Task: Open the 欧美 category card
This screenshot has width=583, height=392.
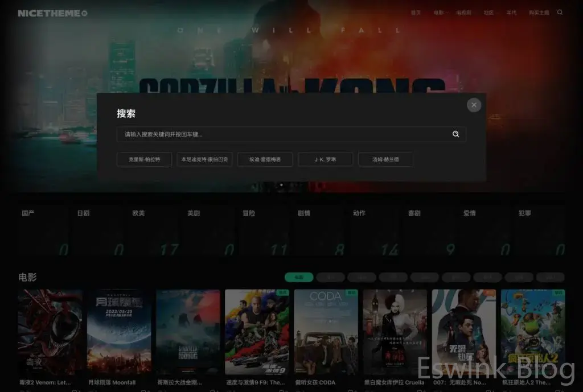Action: pyautogui.click(x=154, y=231)
